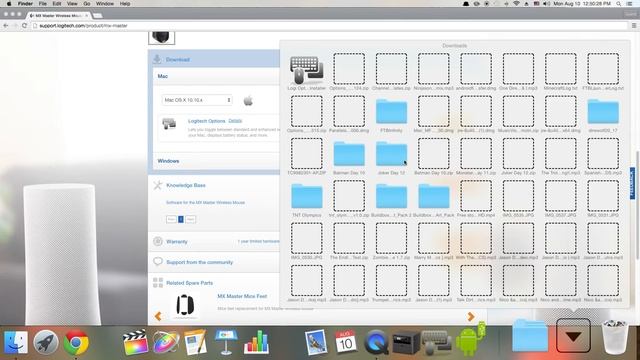The image size is (640, 360).
Task: Open the File menu
Action: [x=42, y=4]
